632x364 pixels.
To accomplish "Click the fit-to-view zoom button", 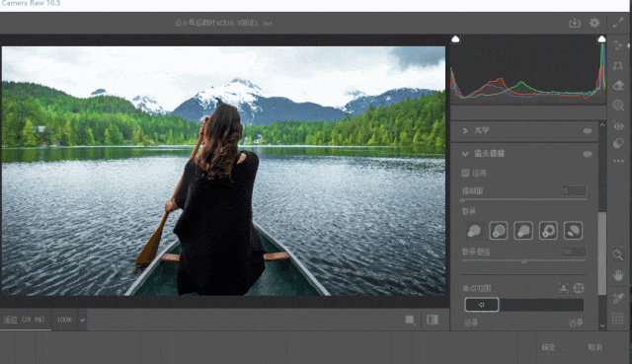I will point(25,320).
